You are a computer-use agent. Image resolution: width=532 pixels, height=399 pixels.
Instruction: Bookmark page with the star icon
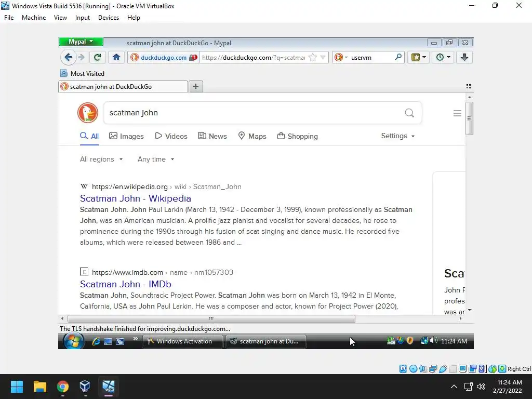click(x=312, y=57)
